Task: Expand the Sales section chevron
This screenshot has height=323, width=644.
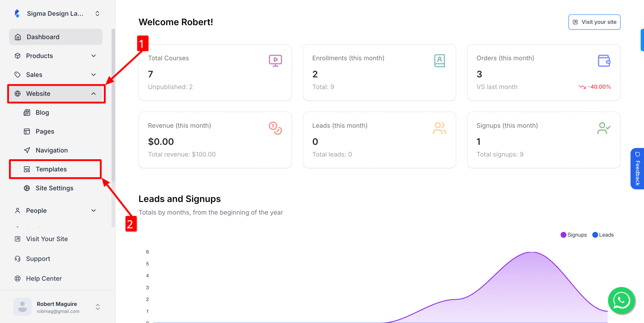Action: pos(94,75)
